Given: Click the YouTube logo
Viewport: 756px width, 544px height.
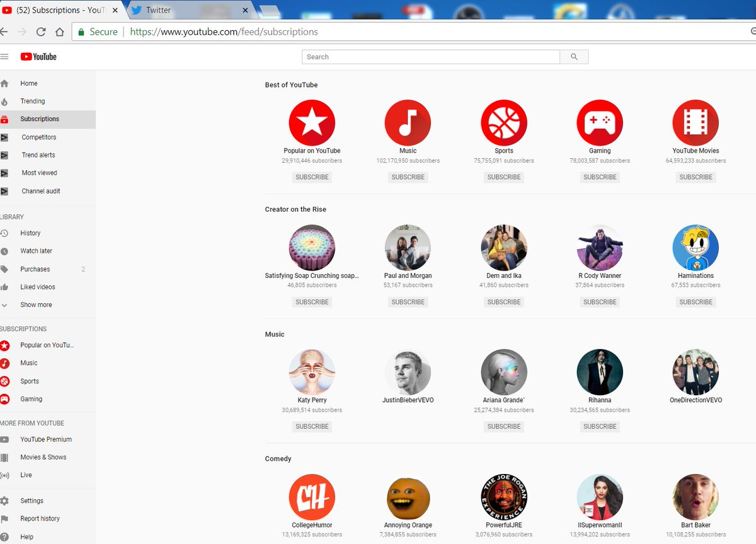Looking at the screenshot, I should click(38, 57).
